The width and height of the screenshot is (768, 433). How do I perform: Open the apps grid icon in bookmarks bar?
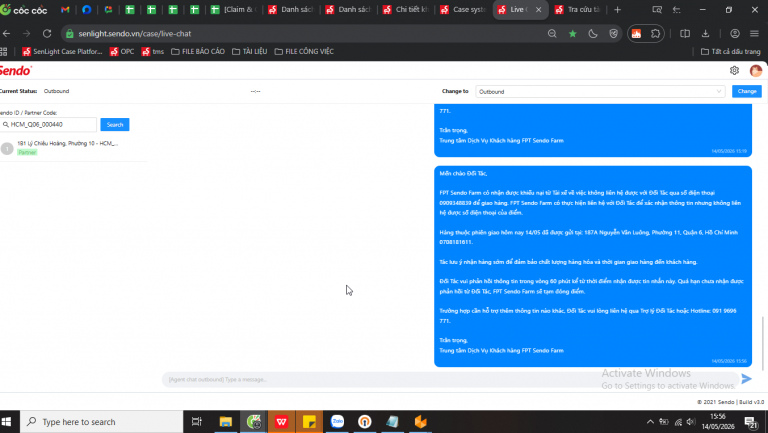tap(4, 51)
